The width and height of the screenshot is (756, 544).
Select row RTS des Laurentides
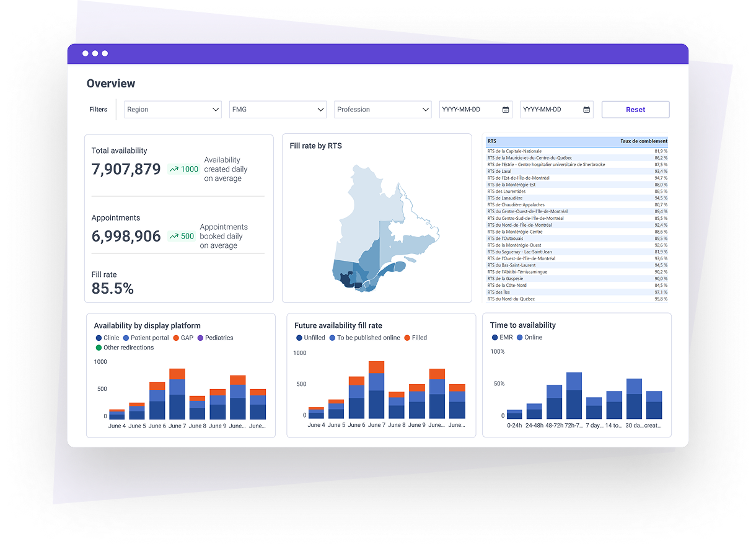click(577, 191)
